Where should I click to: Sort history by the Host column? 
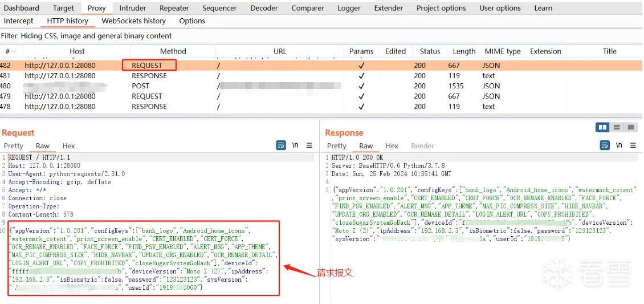[x=77, y=51]
